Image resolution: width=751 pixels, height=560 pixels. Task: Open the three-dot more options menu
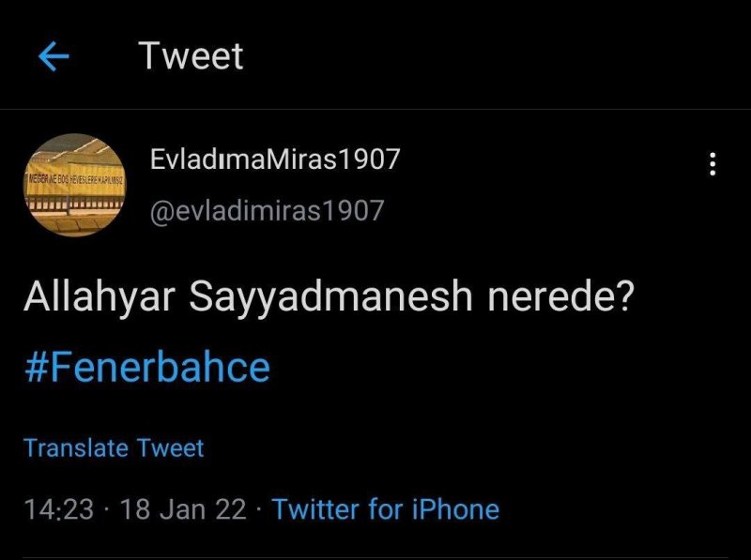pyautogui.click(x=713, y=165)
